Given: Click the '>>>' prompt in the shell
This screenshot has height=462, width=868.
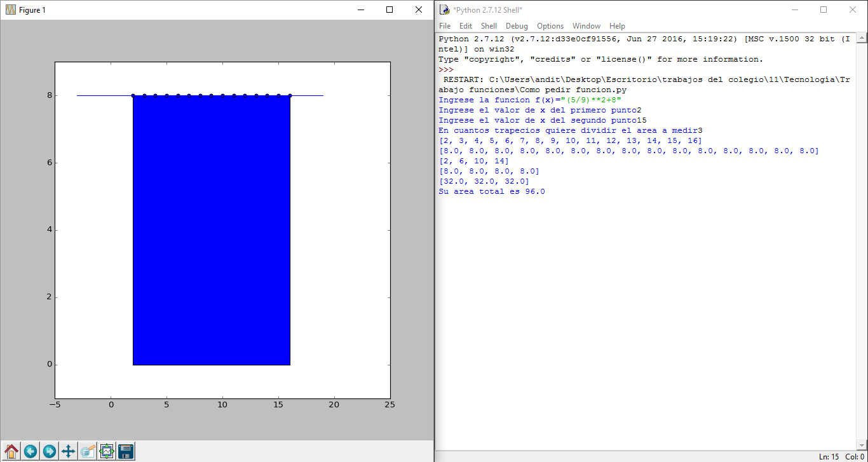Looking at the screenshot, I should click(x=446, y=69).
